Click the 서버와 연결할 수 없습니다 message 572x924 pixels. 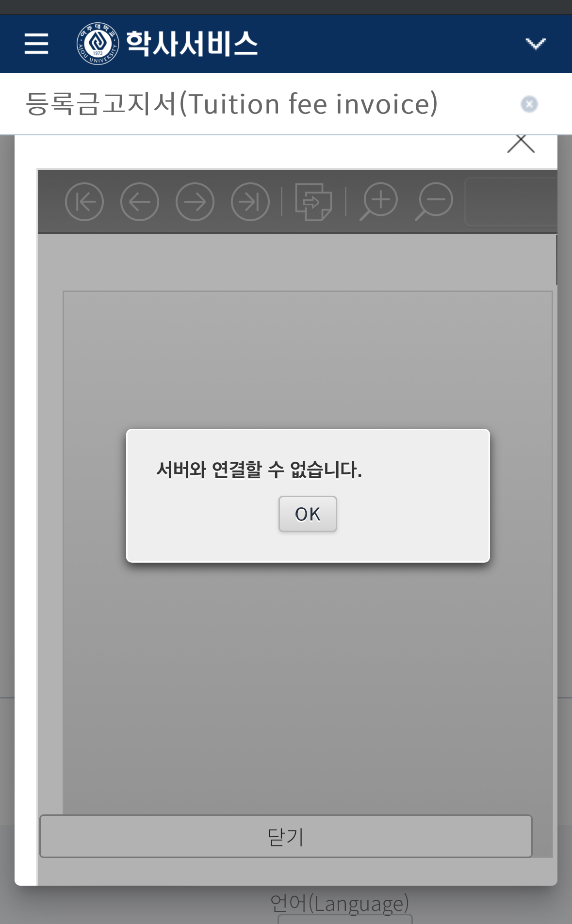click(x=259, y=470)
